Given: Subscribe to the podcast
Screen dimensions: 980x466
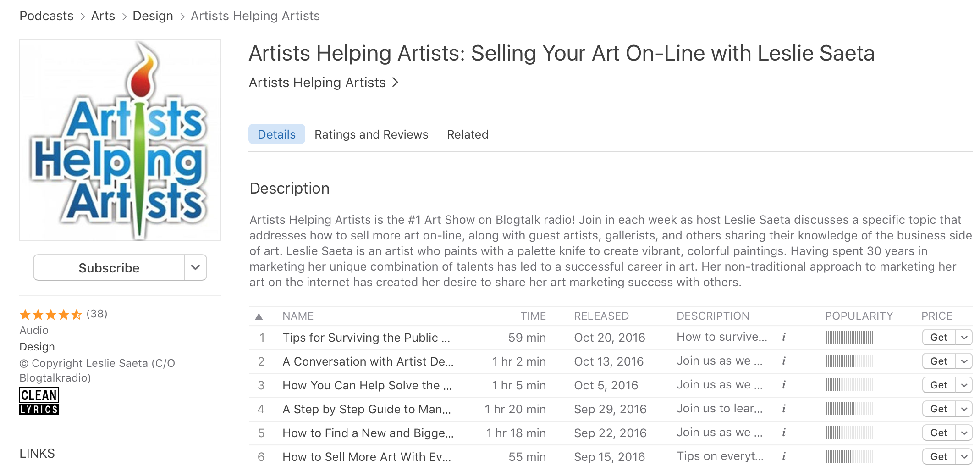Looking at the screenshot, I should pyautogui.click(x=109, y=267).
